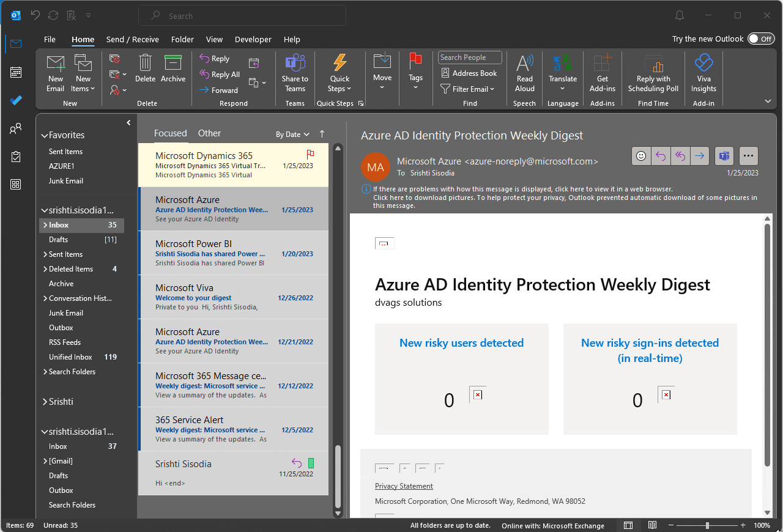This screenshot has height=532, width=783.
Task: Click Get Add-ins
Action: (x=603, y=73)
